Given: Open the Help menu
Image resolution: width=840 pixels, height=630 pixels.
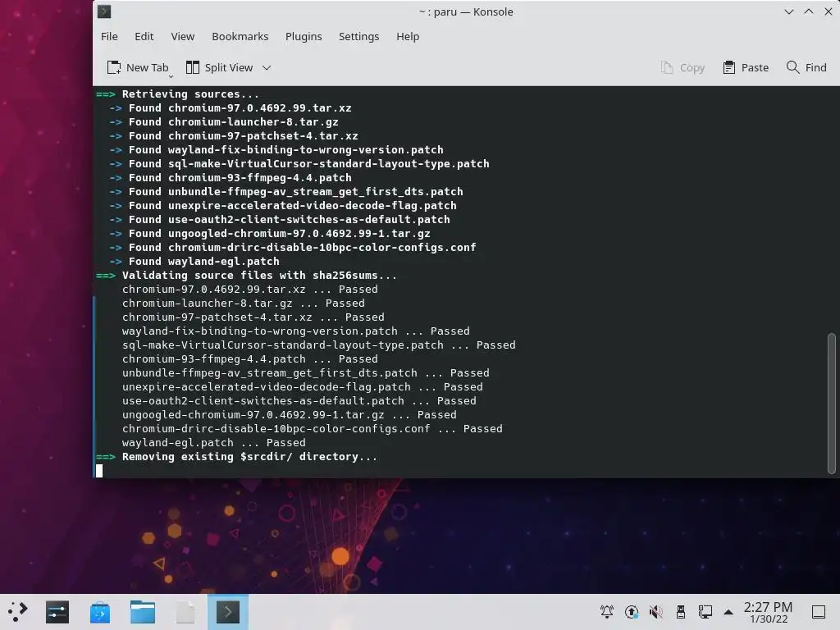Looking at the screenshot, I should [408, 36].
